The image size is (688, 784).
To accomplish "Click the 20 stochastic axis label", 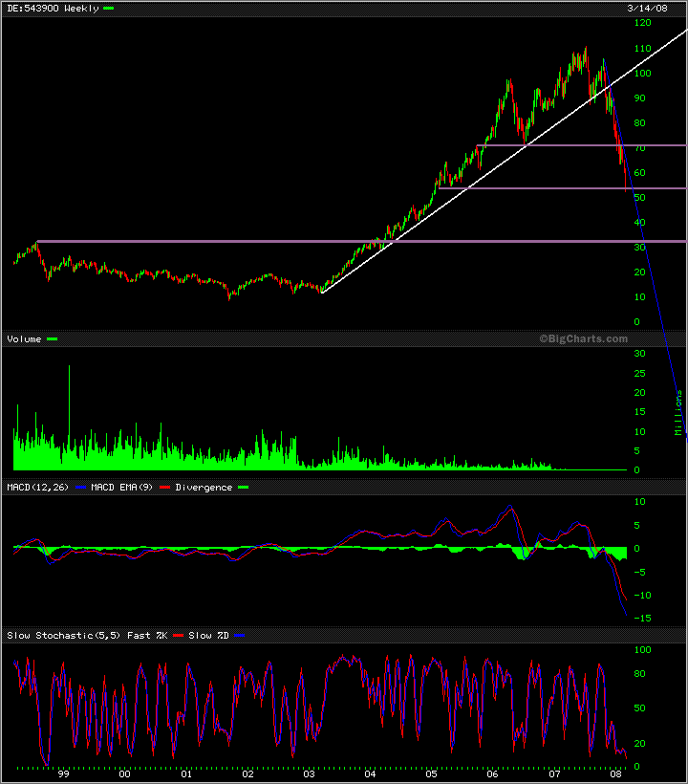I will tap(639, 744).
